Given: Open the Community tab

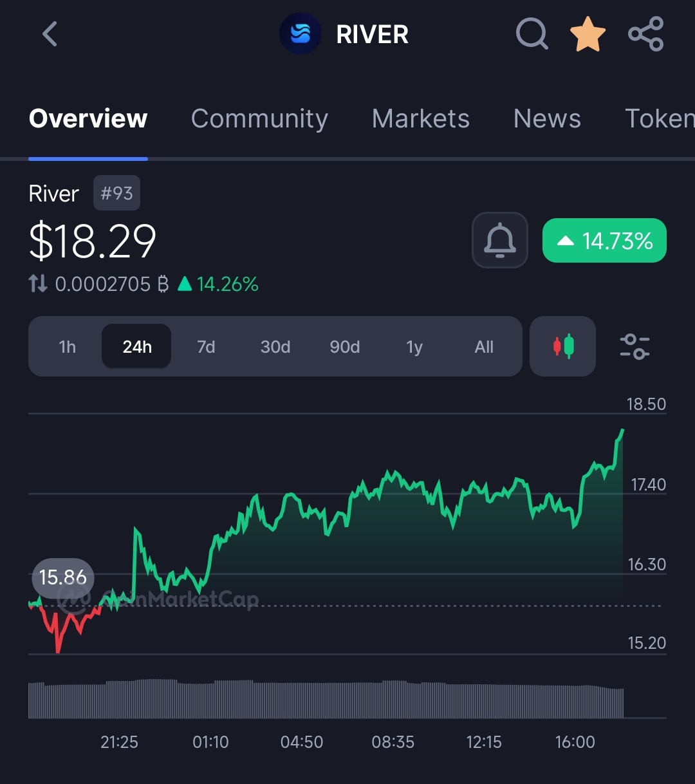Looking at the screenshot, I should tap(259, 118).
